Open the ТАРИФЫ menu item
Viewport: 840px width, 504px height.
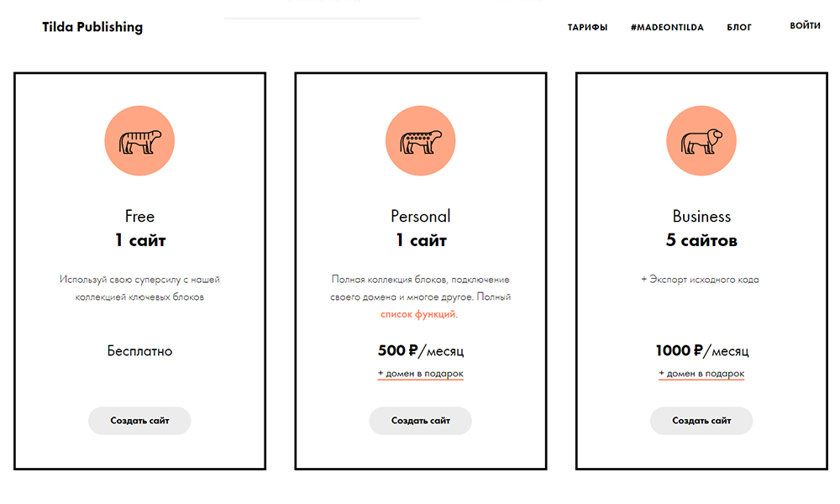click(x=587, y=28)
